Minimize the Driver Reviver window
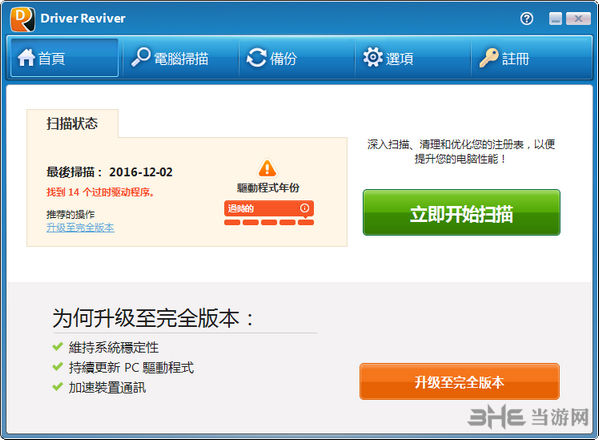The image size is (599, 440). [x=555, y=18]
